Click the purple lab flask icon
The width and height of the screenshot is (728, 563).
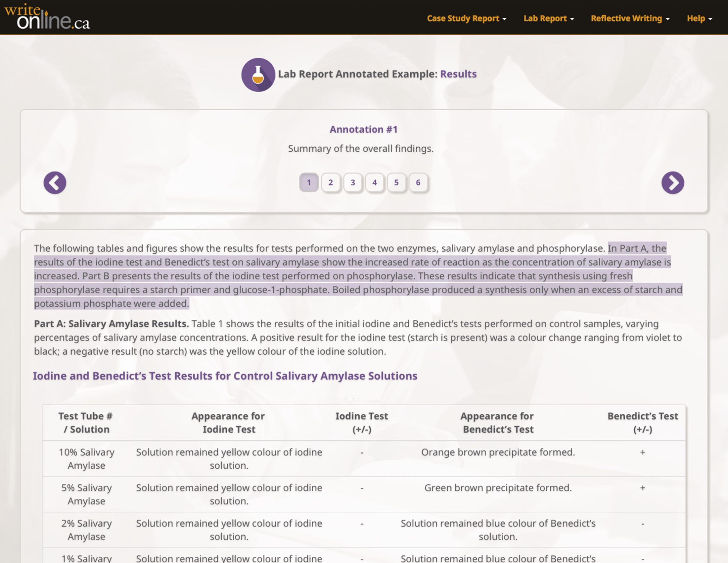pyautogui.click(x=258, y=75)
